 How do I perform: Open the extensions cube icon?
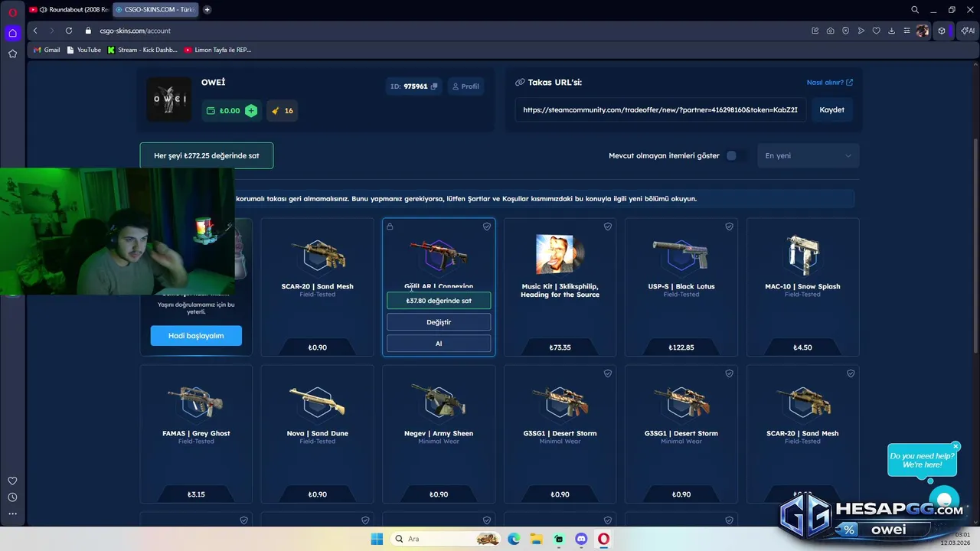(942, 31)
